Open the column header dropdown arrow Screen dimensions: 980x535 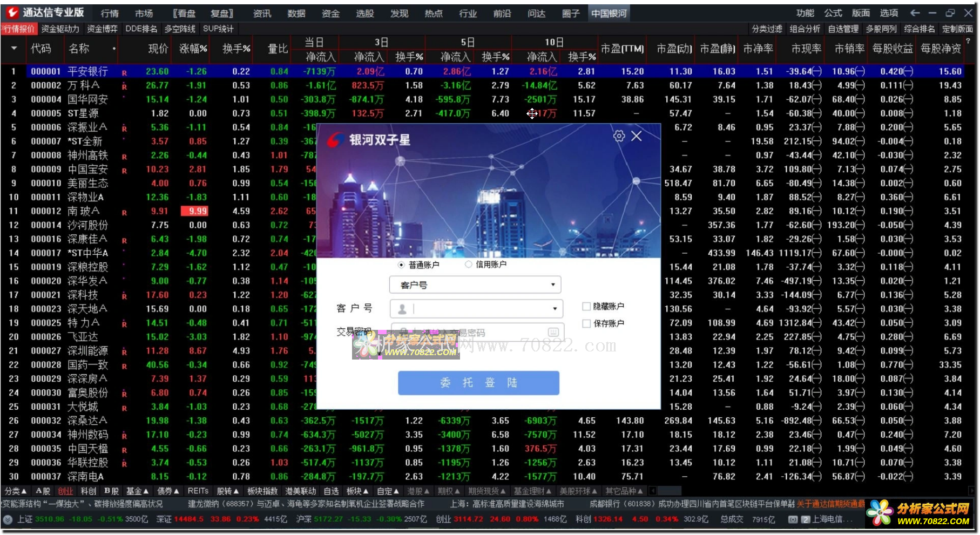14,49
